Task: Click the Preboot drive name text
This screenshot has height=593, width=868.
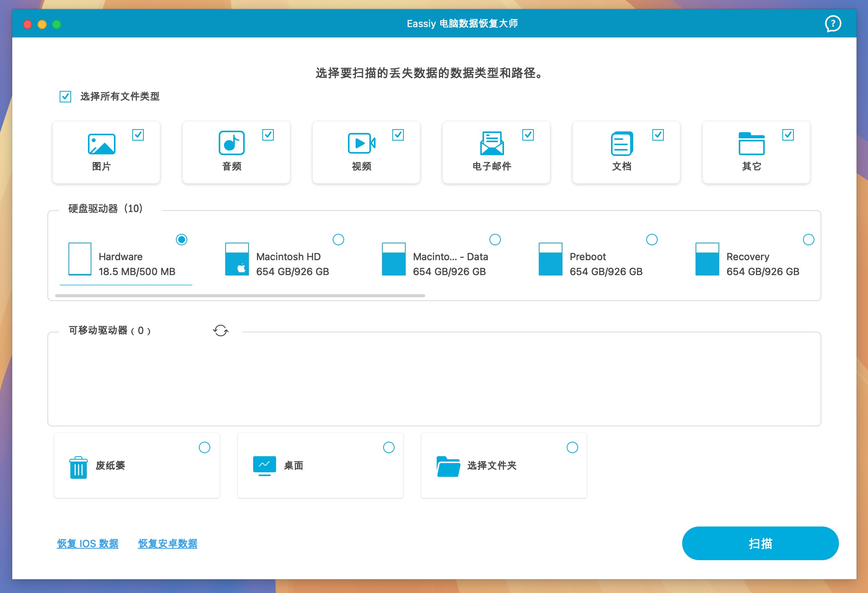Action: tap(588, 257)
